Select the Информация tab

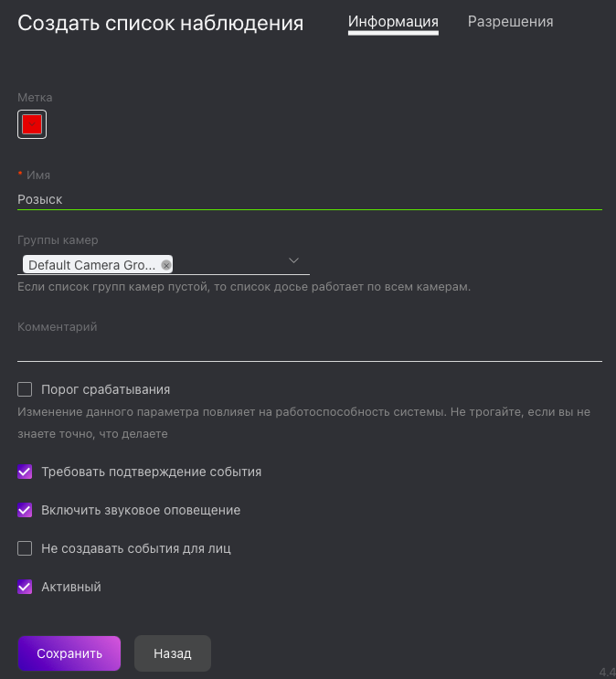(393, 21)
